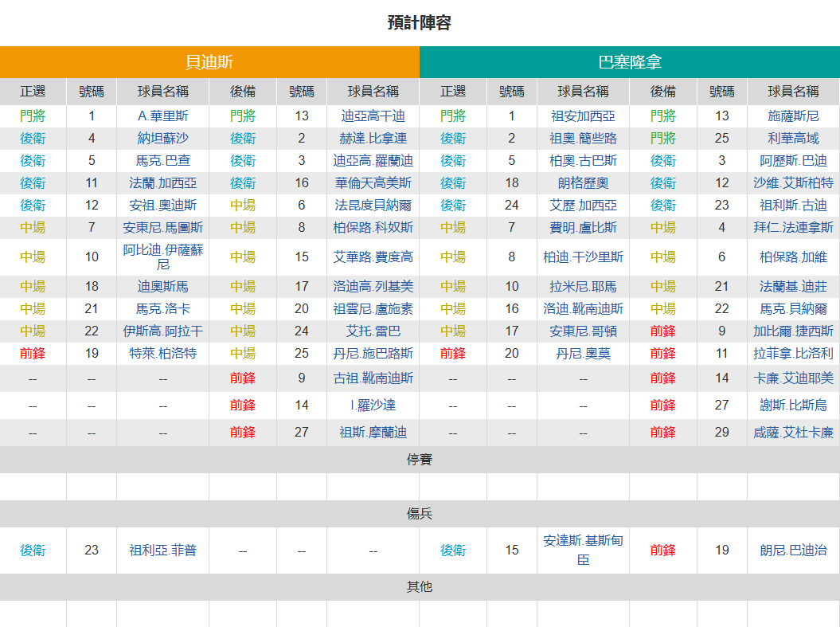Click 咸薩.艾杜卡廉 player name
This screenshot has height=627, width=840.
click(793, 433)
